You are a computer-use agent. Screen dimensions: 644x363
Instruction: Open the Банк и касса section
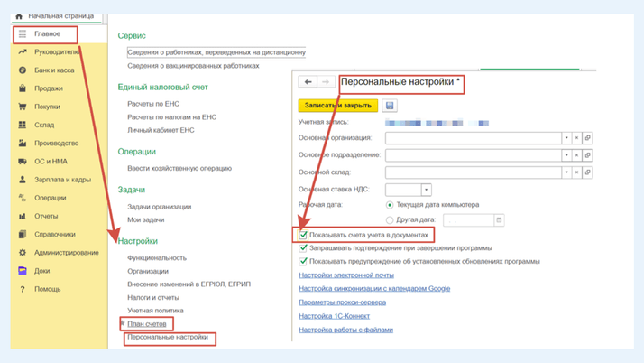click(54, 70)
